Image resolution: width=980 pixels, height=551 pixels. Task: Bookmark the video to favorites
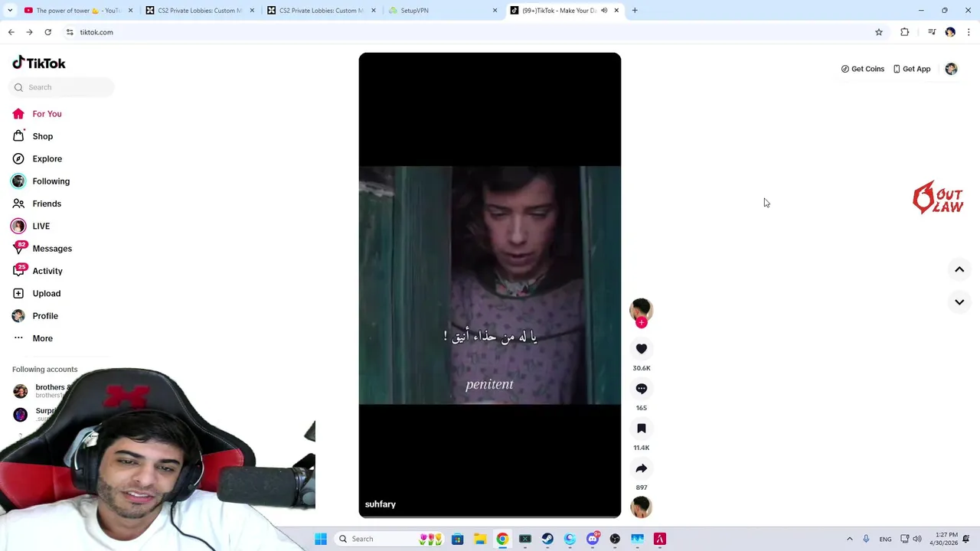click(642, 429)
